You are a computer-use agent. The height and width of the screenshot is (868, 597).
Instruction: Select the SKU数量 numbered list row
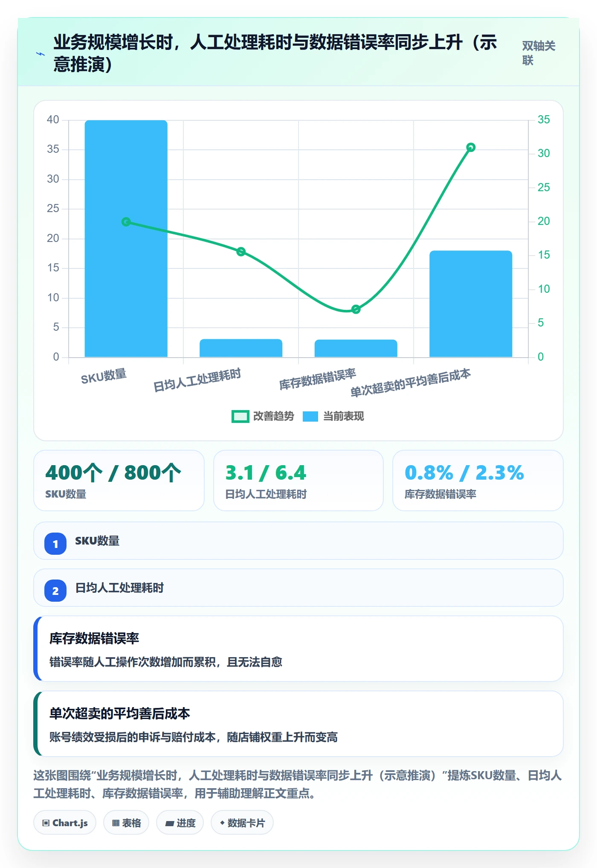[298, 541]
